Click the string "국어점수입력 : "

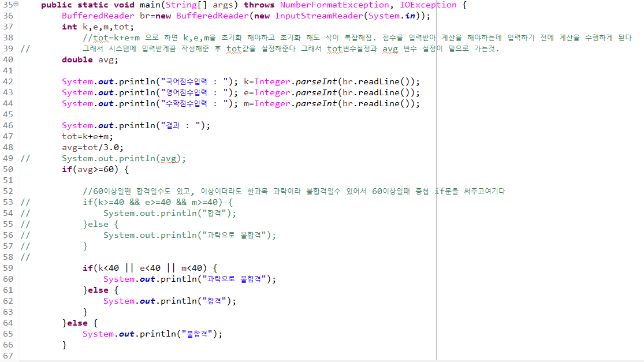tap(194, 81)
